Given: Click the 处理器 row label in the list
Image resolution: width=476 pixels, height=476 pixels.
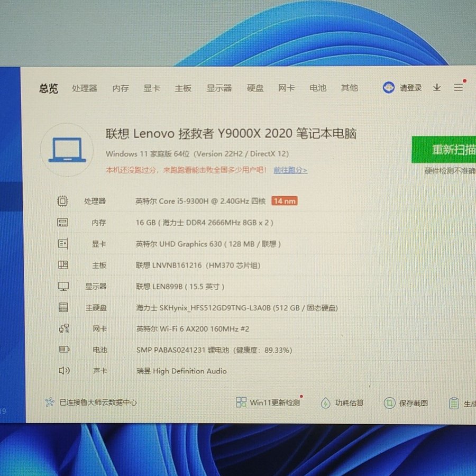Looking at the screenshot, I should (95, 202).
